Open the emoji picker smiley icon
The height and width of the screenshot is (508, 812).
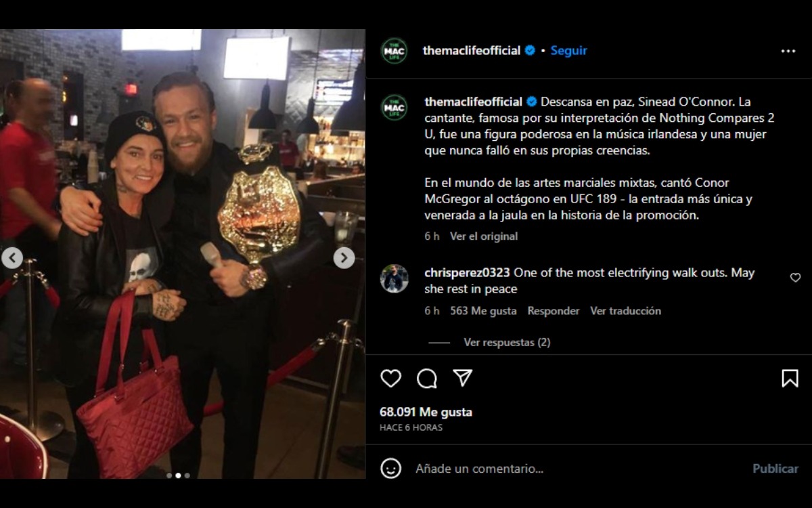pos(390,468)
